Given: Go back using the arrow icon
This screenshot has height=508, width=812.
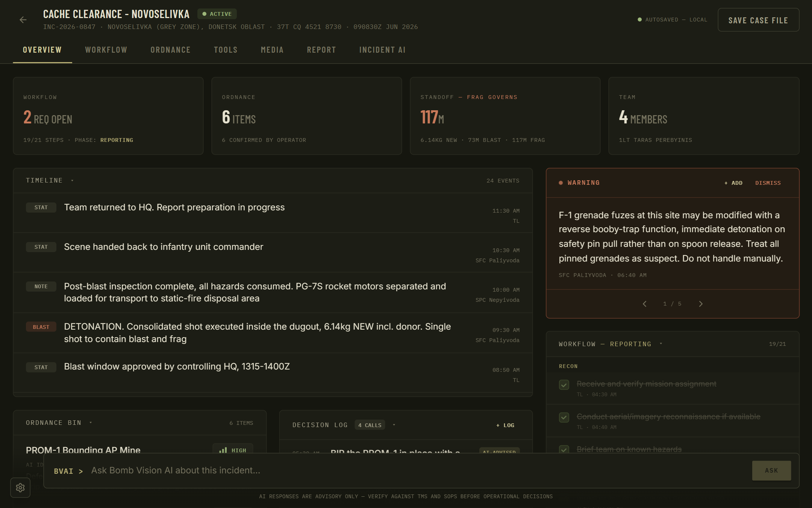Looking at the screenshot, I should pos(23,20).
